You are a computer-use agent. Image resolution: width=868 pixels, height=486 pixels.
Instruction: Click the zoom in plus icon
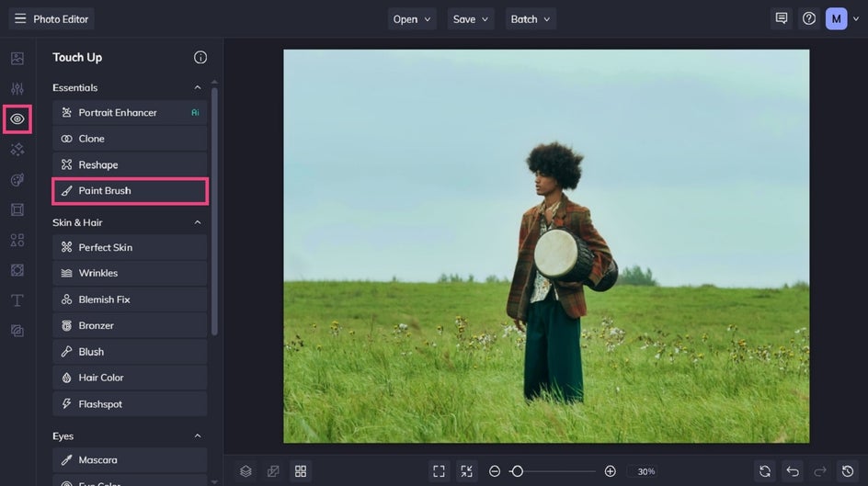click(610, 471)
